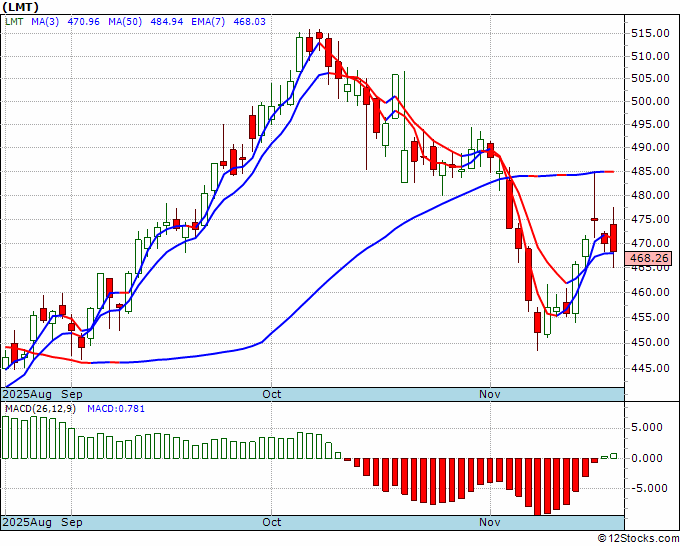Click the 0.000 MACD axis label
Screen dimensions: 680x546
pyautogui.click(x=646, y=458)
